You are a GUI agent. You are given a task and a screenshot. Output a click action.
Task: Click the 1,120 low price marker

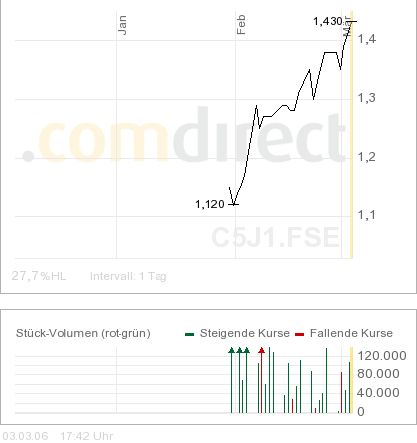210,204
